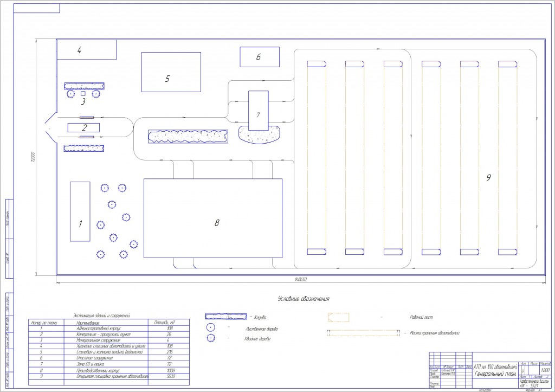Click 'Хранение списанных автомобилей и утиля' row
555x392 pixels.
[x=109, y=346]
